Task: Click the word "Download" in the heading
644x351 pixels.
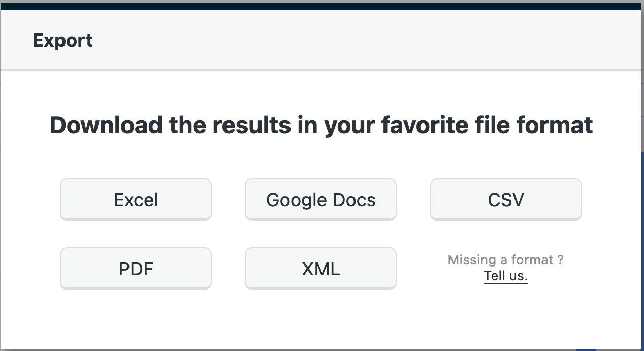Action: click(x=106, y=125)
